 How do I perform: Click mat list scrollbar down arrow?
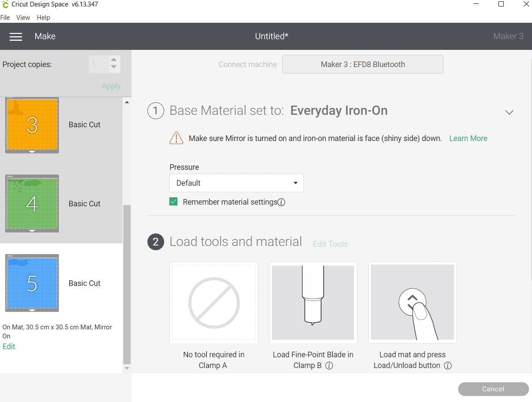pos(127,368)
